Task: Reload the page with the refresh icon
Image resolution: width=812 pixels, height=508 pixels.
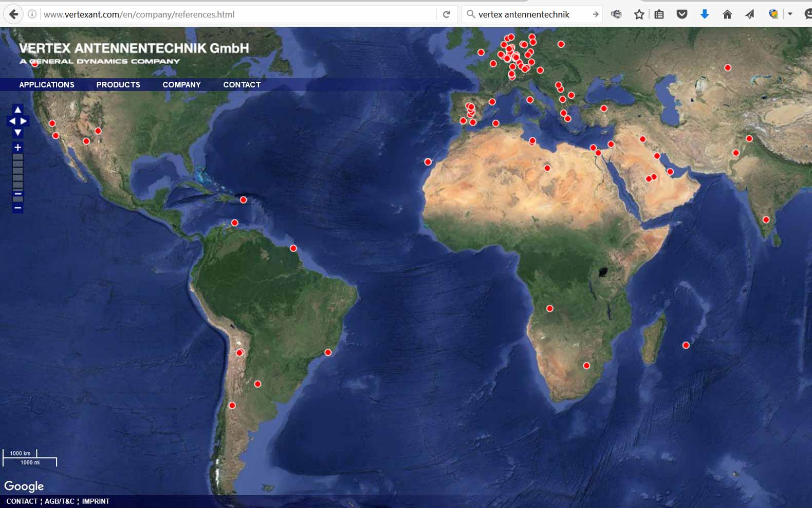Action: pos(446,14)
